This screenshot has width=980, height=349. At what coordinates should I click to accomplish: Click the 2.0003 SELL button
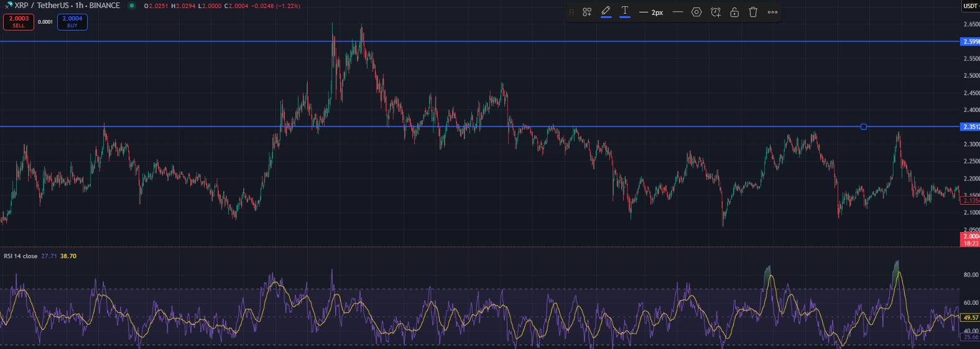19,22
